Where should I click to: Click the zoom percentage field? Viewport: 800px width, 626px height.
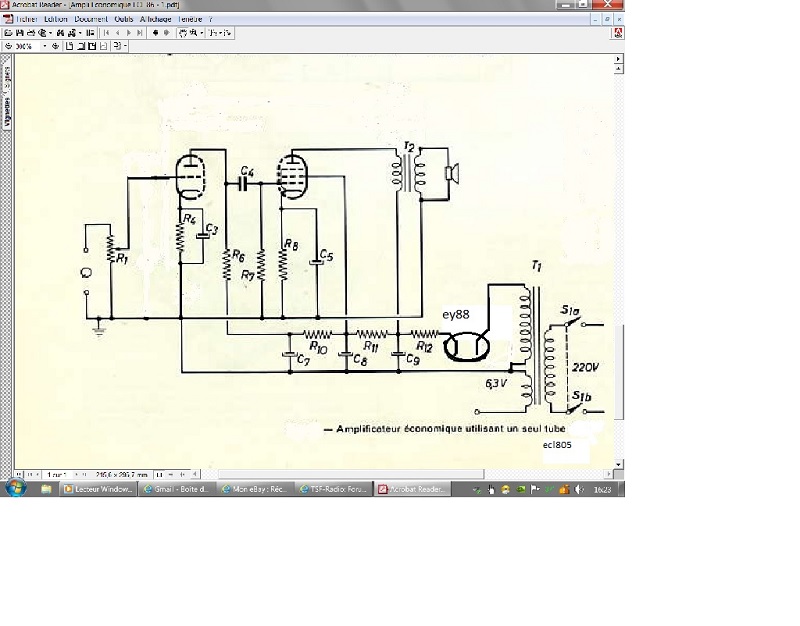(x=28, y=46)
